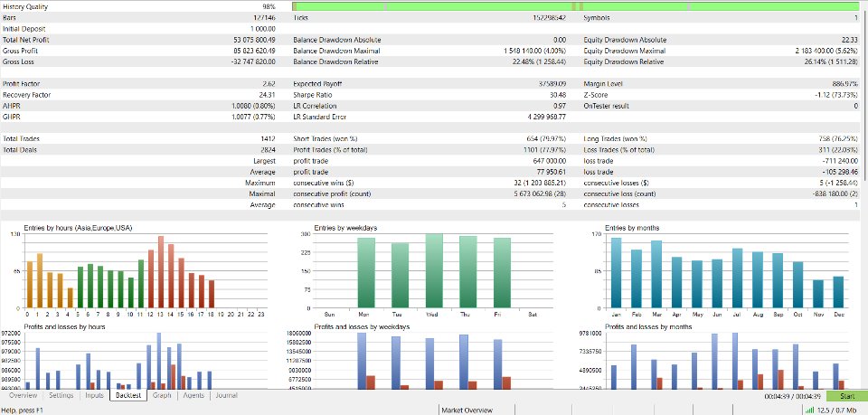Select the Symbols label
868x415 pixels.
597,18
